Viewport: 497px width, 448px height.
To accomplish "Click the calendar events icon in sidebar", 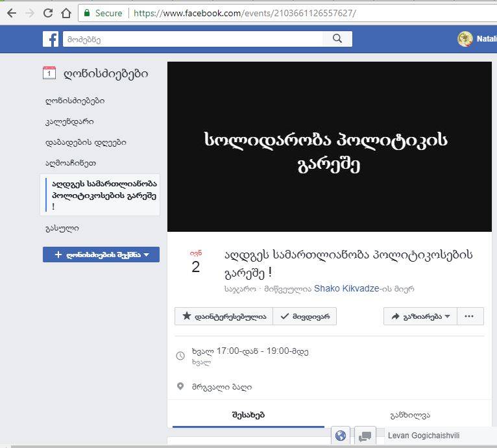I will 49,73.
